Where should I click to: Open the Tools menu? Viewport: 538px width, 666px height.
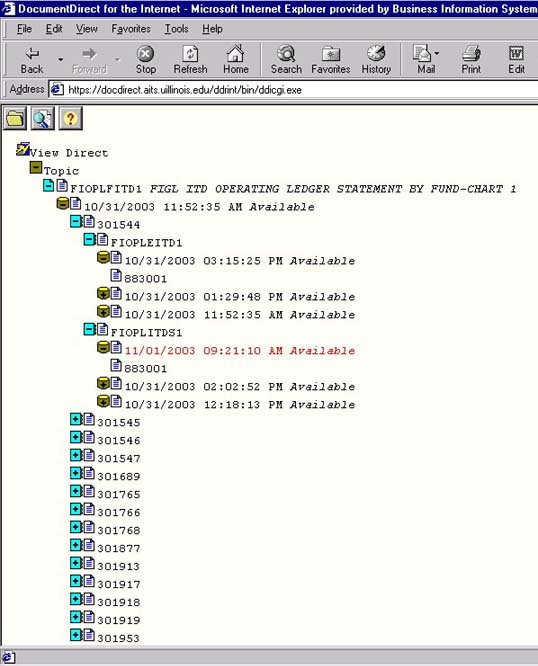pyautogui.click(x=176, y=29)
